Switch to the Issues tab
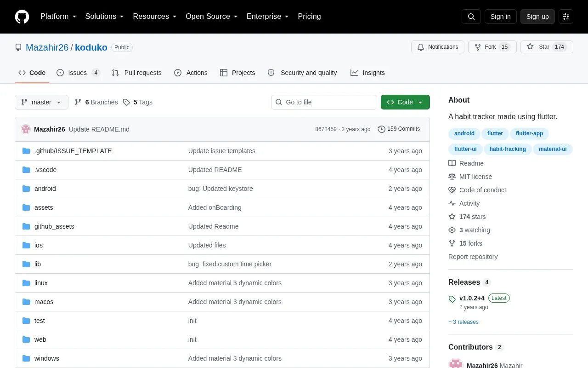Viewport: 588px width, 368px height. (x=78, y=73)
